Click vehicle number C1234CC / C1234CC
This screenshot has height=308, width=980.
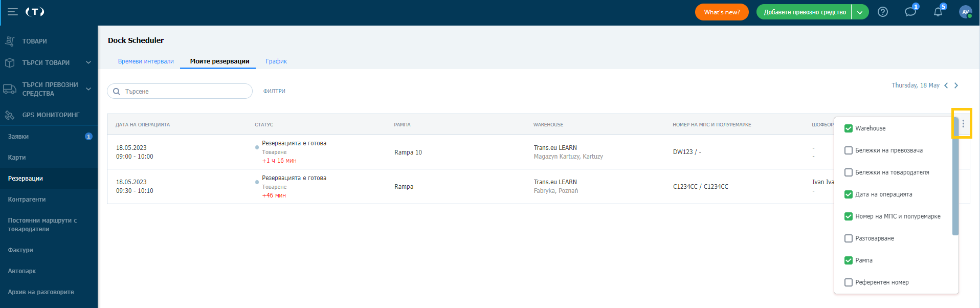701,187
